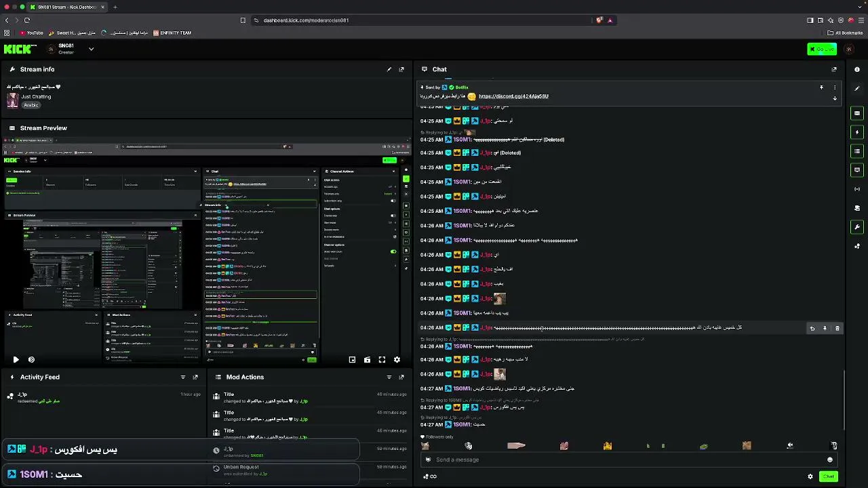This screenshot has width=868, height=488.
Task: Open the ENFINITY TEAM bookmark
Action: click(x=172, y=33)
